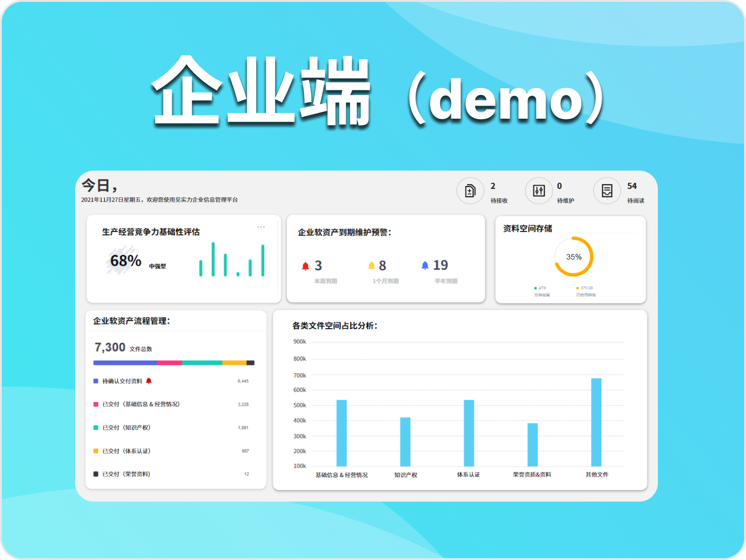点击本周到期的红色铃铛图标
The image size is (746, 560).
(306, 265)
